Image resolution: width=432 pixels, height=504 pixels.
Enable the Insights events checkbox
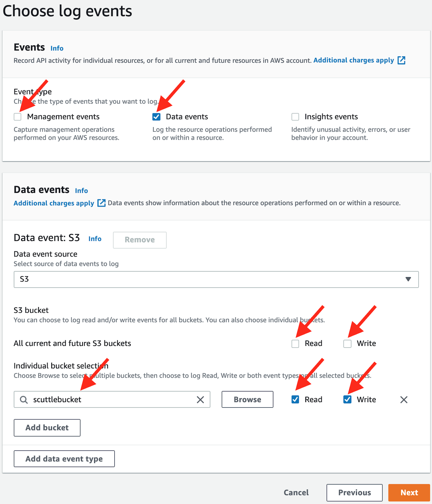pyautogui.click(x=295, y=117)
